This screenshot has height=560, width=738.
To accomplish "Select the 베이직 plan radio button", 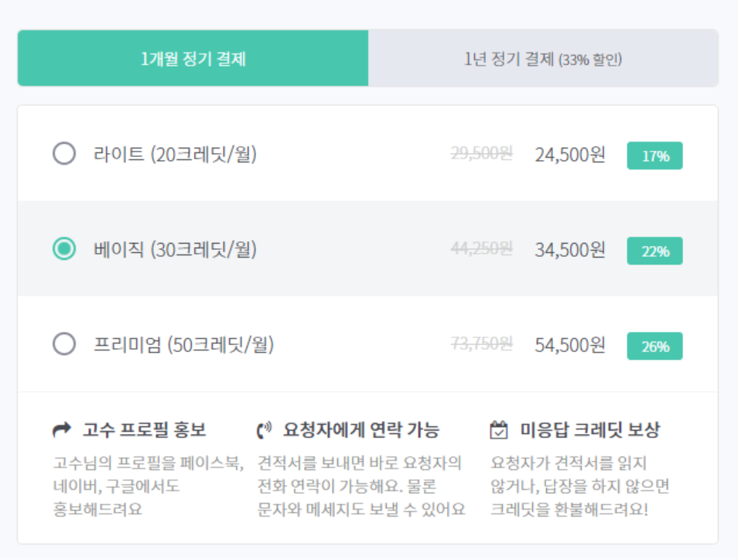I will pos(64,249).
